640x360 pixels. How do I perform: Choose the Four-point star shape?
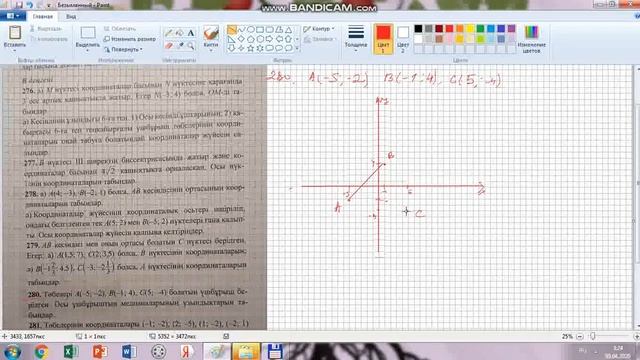click(x=241, y=48)
